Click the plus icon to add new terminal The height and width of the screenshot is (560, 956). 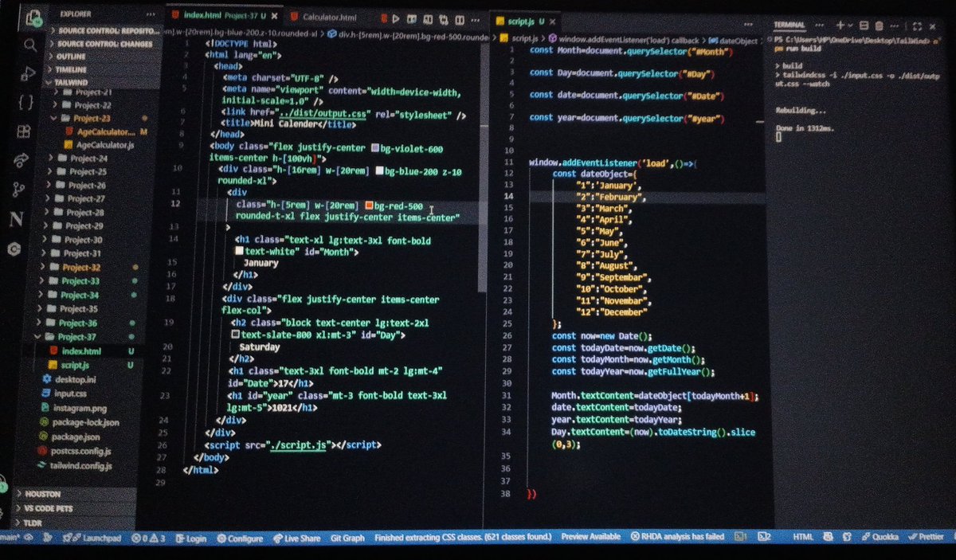840,25
